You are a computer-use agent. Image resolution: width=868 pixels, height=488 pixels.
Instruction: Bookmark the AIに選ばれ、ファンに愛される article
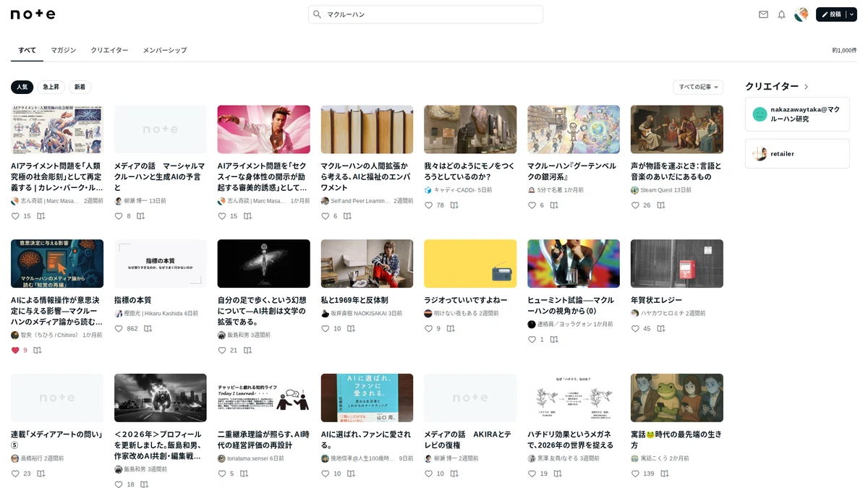[351, 474]
